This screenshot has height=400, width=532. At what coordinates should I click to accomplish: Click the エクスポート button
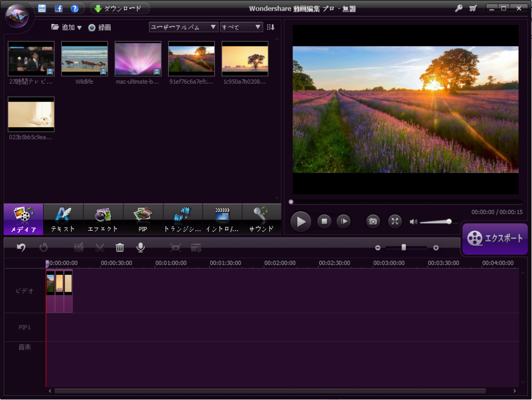pos(495,239)
